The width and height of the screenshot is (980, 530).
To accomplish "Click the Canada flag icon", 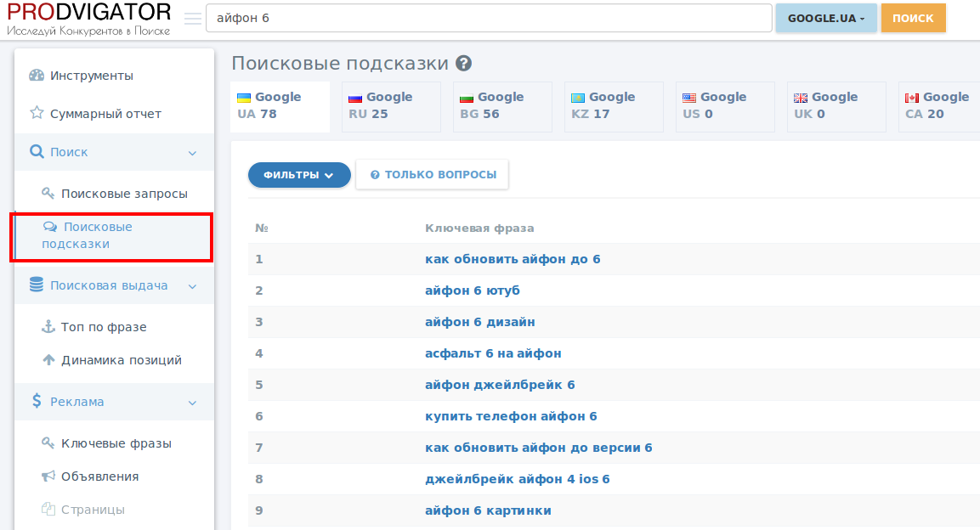I will 912,98.
